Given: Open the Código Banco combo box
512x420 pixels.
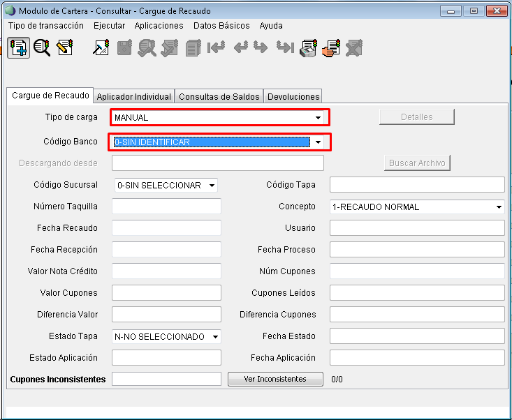Looking at the screenshot, I should [318, 142].
